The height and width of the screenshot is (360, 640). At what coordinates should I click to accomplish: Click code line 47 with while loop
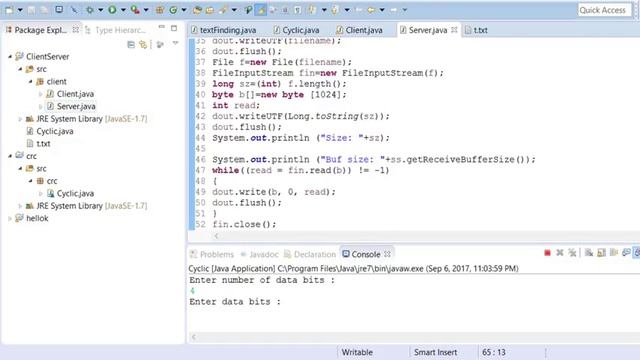click(x=301, y=170)
